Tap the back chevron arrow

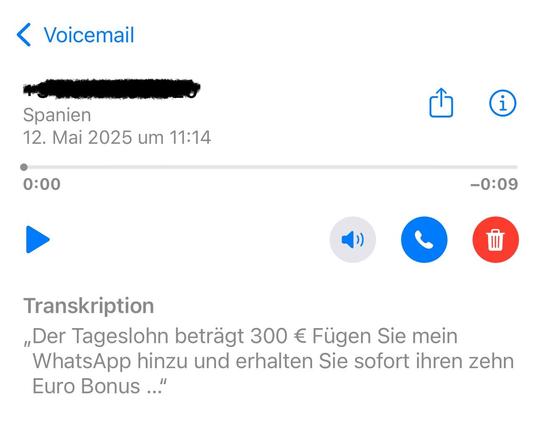pos(24,35)
